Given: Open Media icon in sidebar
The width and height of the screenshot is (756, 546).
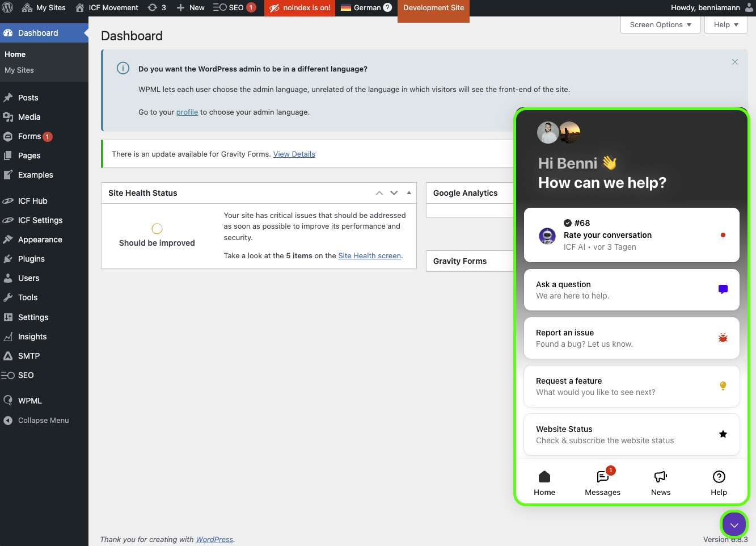Looking at the screenshot, I should (x=8, y=117).
